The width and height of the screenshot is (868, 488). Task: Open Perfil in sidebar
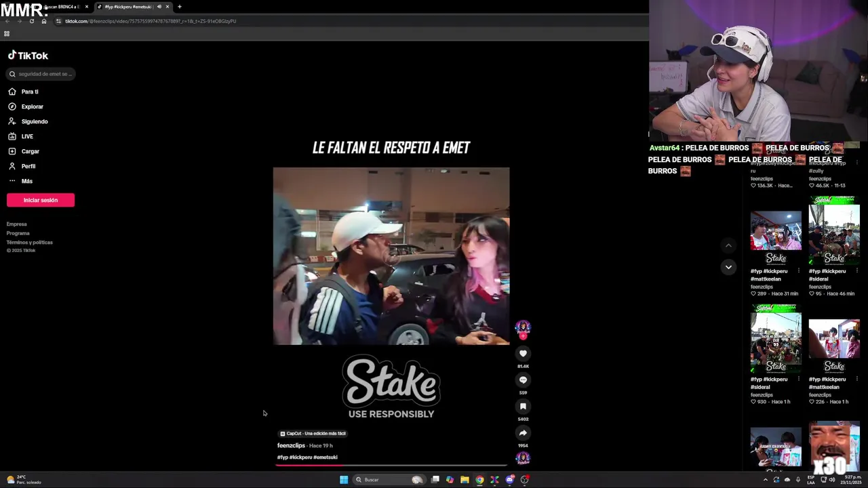pyautogui.click(x=22, y=166)
